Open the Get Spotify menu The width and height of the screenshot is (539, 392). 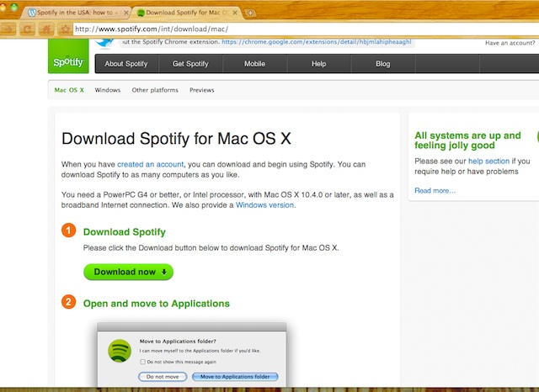pyautogui.click(x=190, y=64)
